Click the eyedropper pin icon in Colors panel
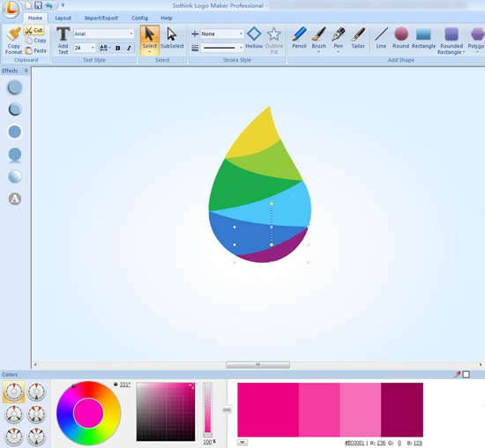The width and height of the screenshot is (485, 448). (457, 375)
